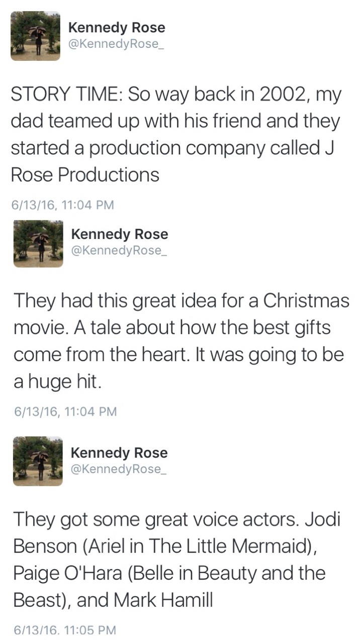Click timestamp under the Christmas movie tweet
Viewport: 362px width, 644px height.
tap(65, 412)
